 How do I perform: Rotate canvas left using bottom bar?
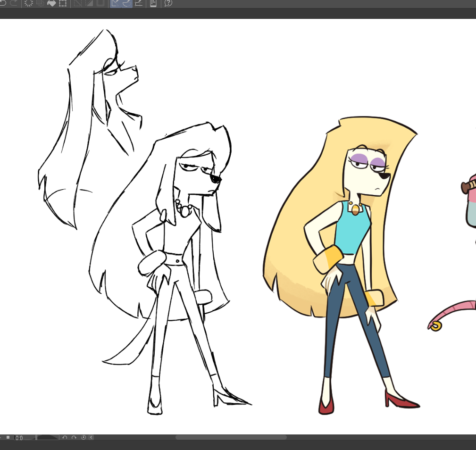tap(65, 438)
